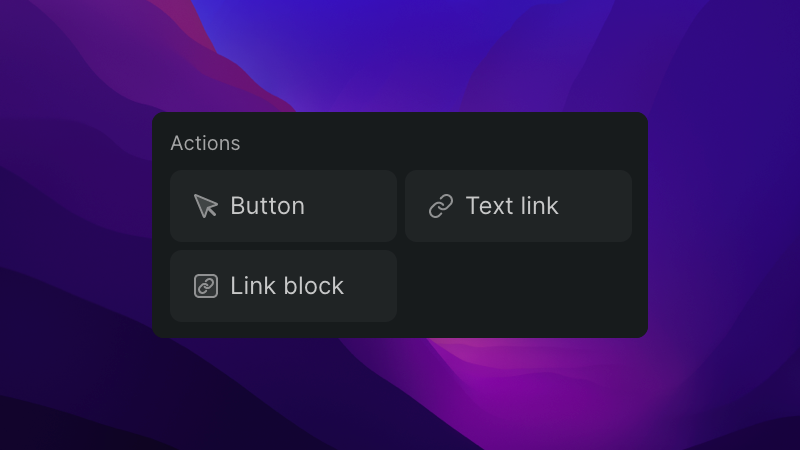Choose the tile with the pointer arrow icon
This screenshot has width=800, height=450.
[x=283, y=206]
